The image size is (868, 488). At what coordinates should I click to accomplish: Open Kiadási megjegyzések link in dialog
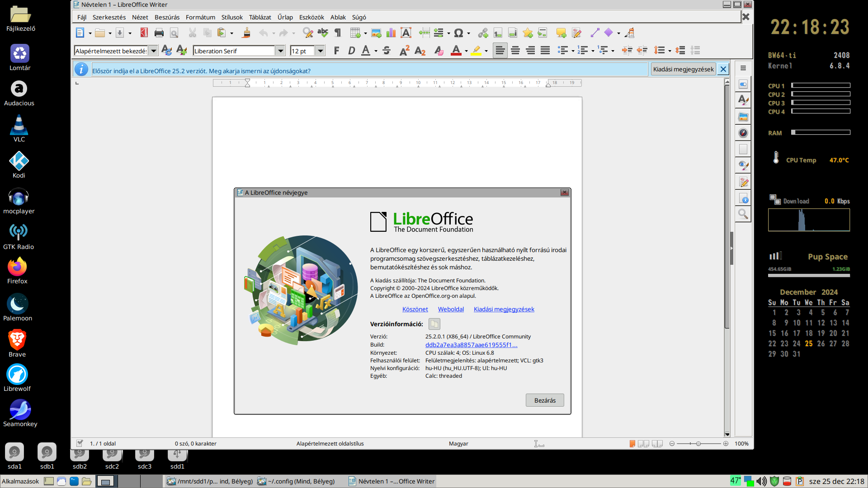coord(504,309)
